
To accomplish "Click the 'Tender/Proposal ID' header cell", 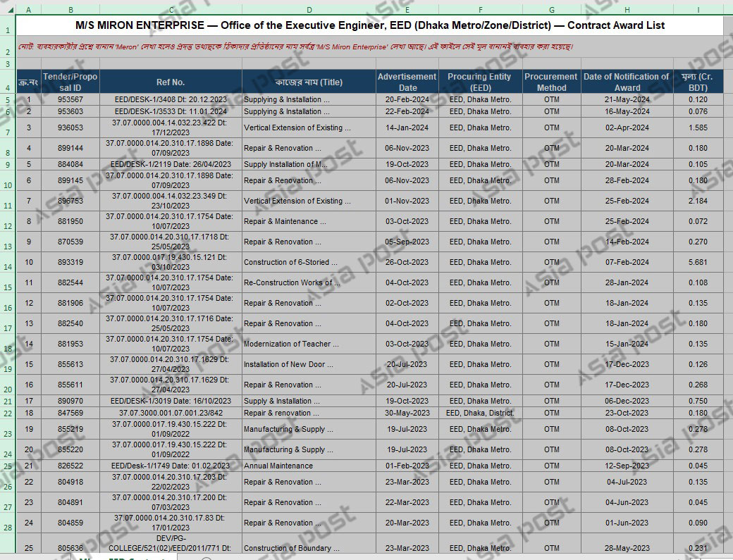I will (70, 82).
